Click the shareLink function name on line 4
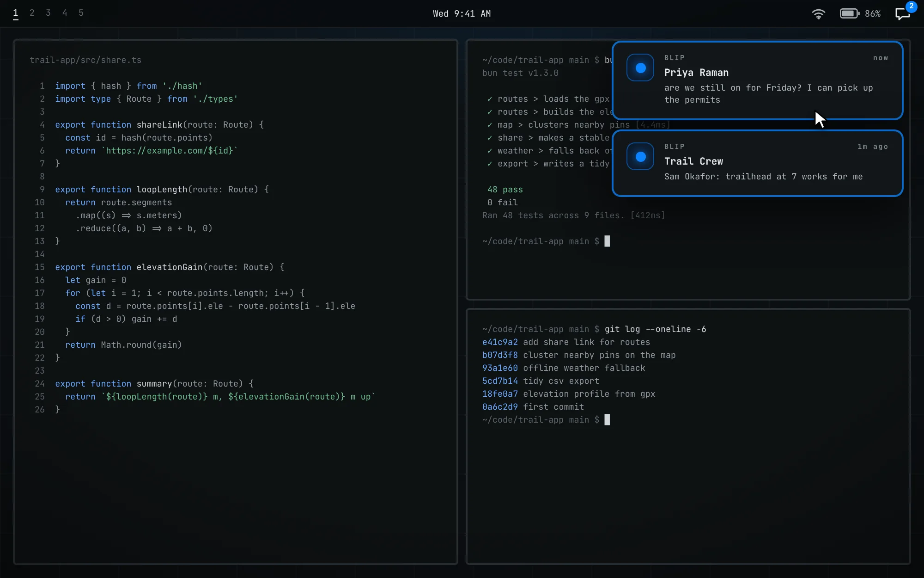Screen dimensions: 924x578 tap(159, 125)
